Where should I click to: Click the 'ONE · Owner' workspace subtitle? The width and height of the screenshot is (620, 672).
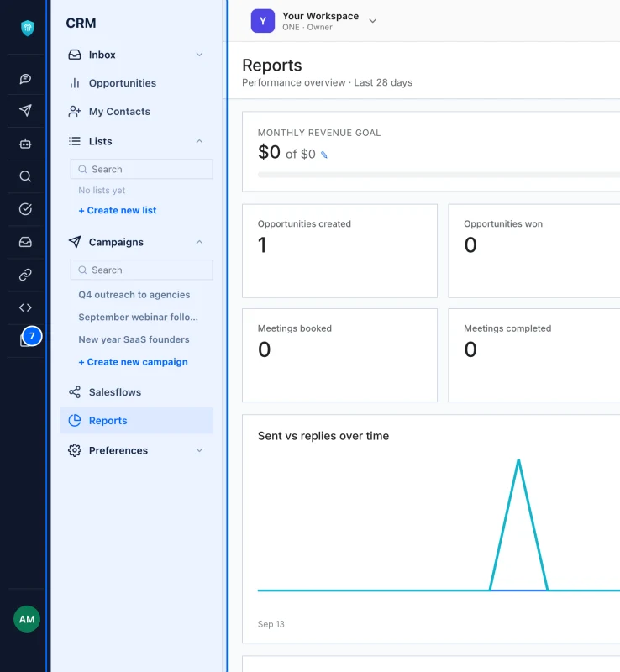pyautogui.click(x=307, y=27)
